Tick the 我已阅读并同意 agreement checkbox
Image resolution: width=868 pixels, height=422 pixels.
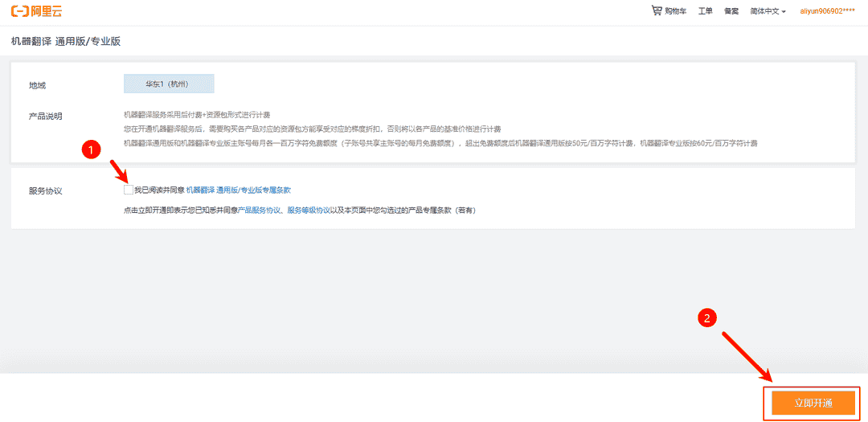tap(129, 190)
